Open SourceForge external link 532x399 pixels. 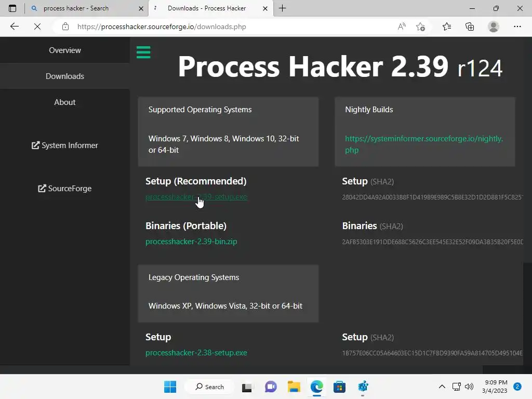(x=65, y=188)
